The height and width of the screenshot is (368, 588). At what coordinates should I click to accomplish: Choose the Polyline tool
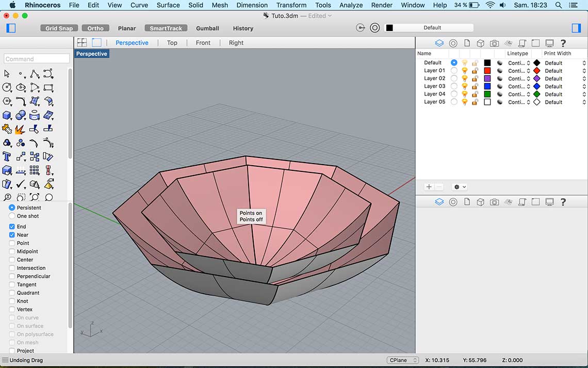click(35, 74)
